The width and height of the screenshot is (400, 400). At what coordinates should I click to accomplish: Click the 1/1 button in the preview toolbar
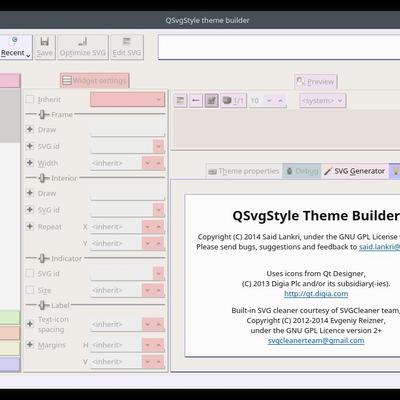click(x=233, y=101)
